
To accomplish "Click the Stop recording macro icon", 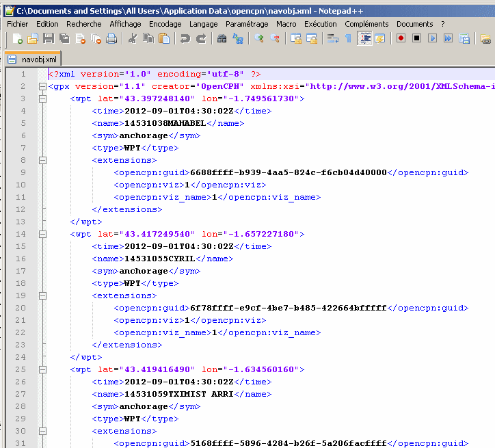I will point(417,39).
